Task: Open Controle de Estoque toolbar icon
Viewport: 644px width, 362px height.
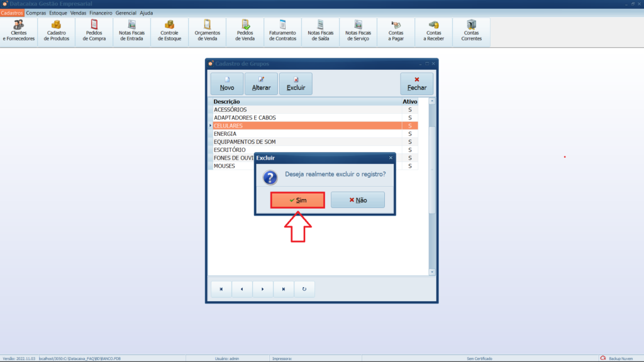Action: pyautogui.click(x=170, y=31)
